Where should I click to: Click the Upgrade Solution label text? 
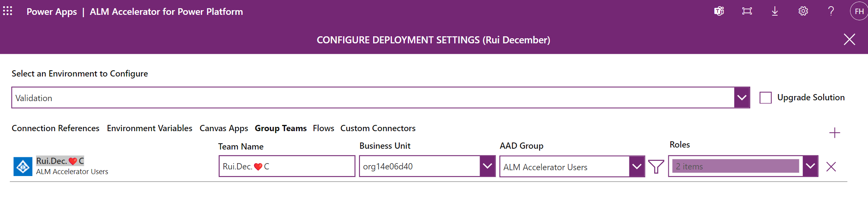pos(811,98)
